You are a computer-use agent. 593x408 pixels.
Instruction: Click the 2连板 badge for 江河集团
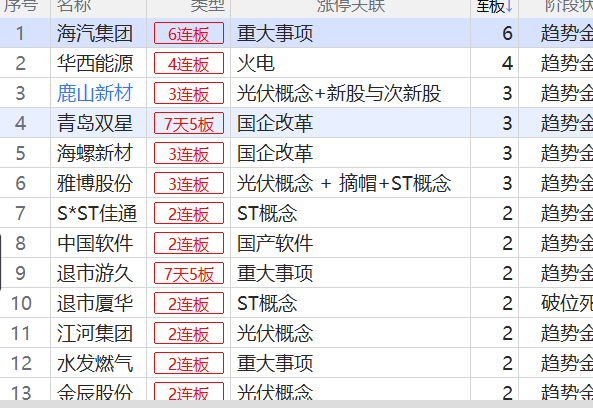coord(189,334)
